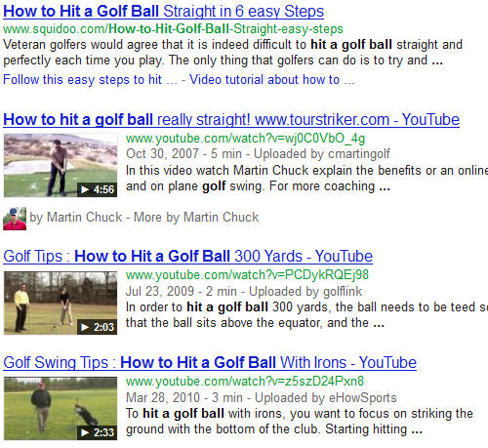Click the youtube.com/watch?v=z5szD24Pxn8 URL

coord(245,382)
